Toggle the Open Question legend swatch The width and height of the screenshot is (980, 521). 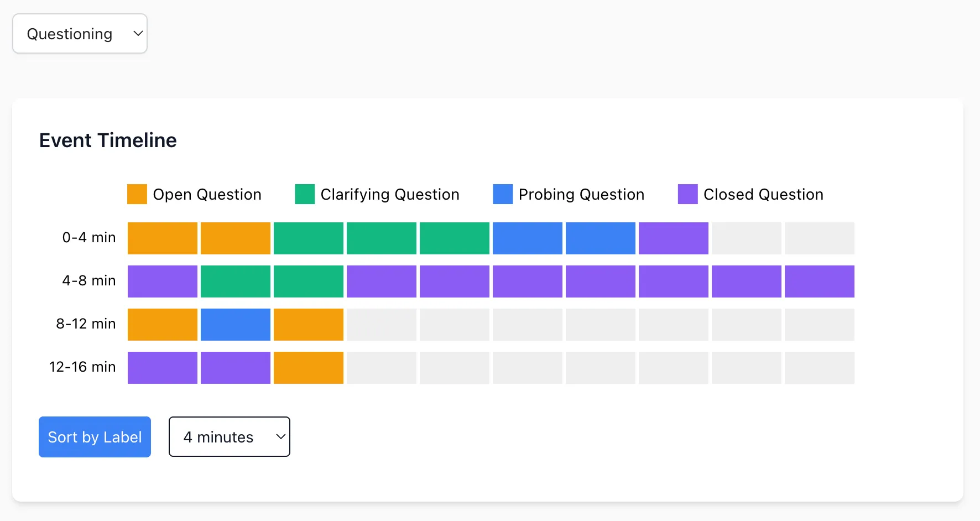coord(137,194)
